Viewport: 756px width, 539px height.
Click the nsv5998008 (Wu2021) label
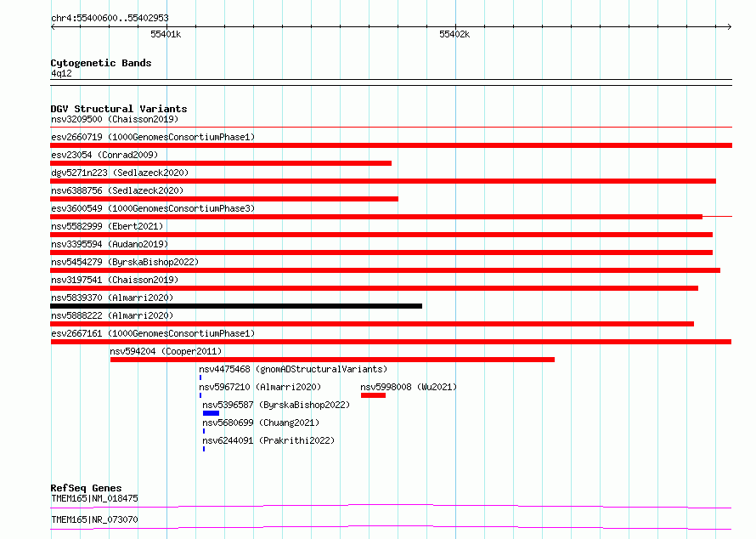409,387
